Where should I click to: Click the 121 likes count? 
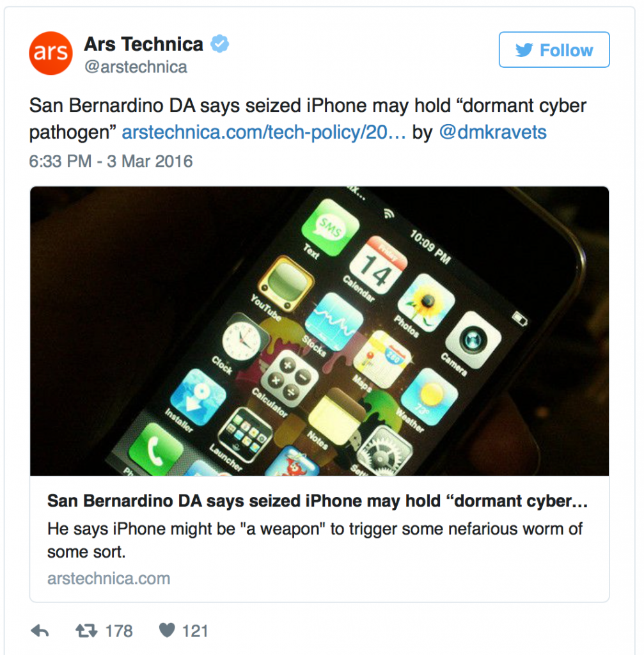pyautogui.click(x=195, y=631)
